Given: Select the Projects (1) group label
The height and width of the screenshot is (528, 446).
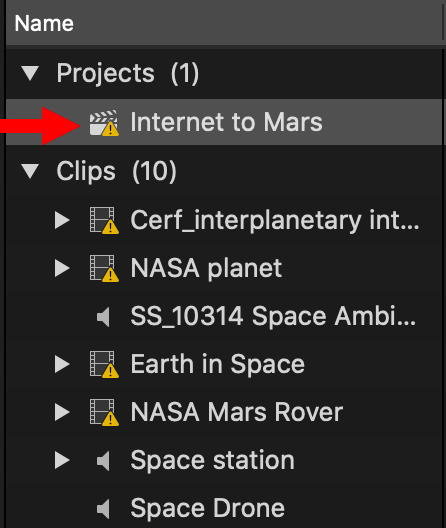Looking at the screenshot, I should [128, 73].
